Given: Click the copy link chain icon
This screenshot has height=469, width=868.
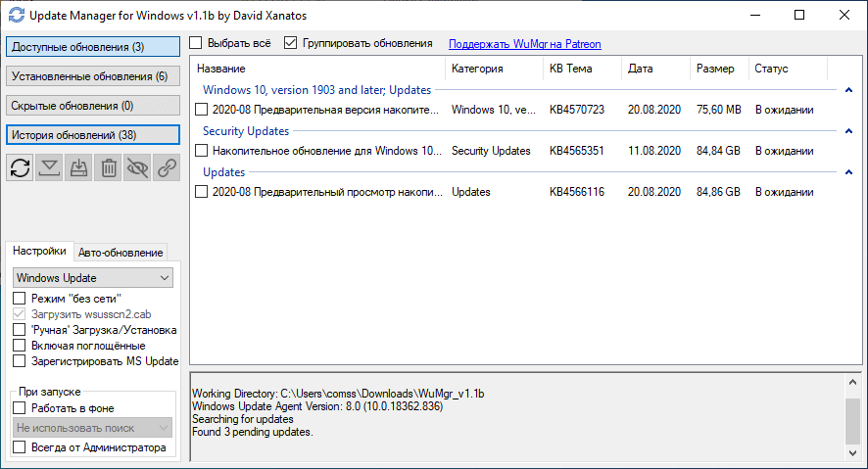Looking at the screenshot, I should click(x=168, y=167).
